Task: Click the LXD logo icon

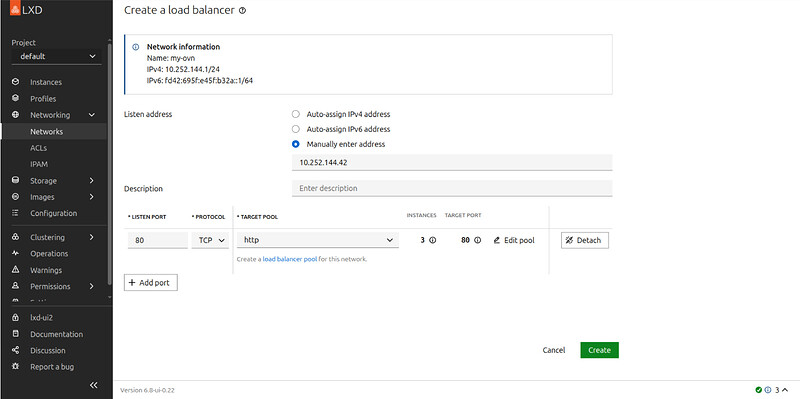Action: click(15, 9)
